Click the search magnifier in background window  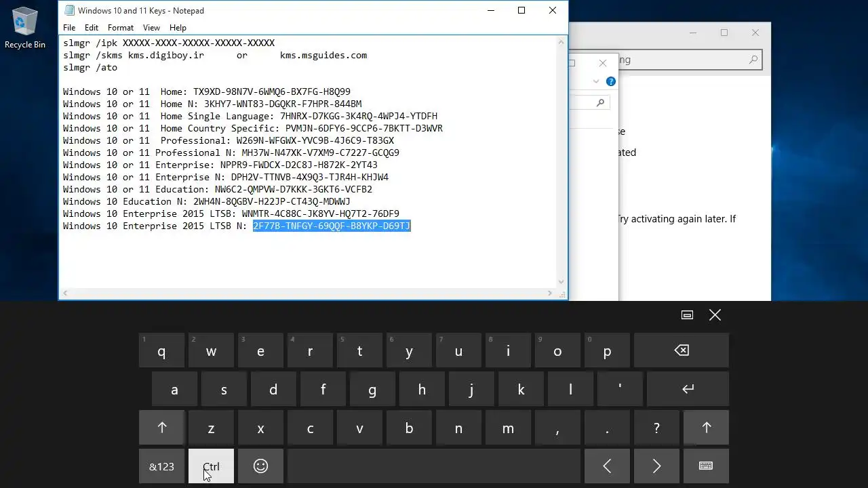click(753, 60)
